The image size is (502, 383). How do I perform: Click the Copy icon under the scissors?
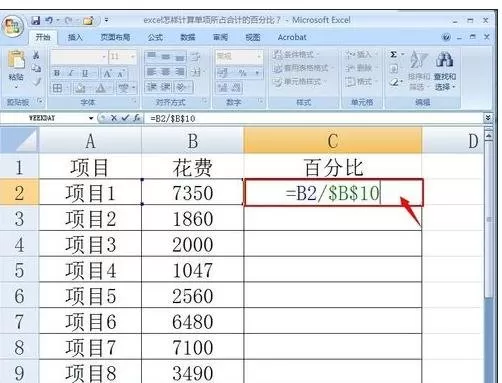(x=36, y=68)
